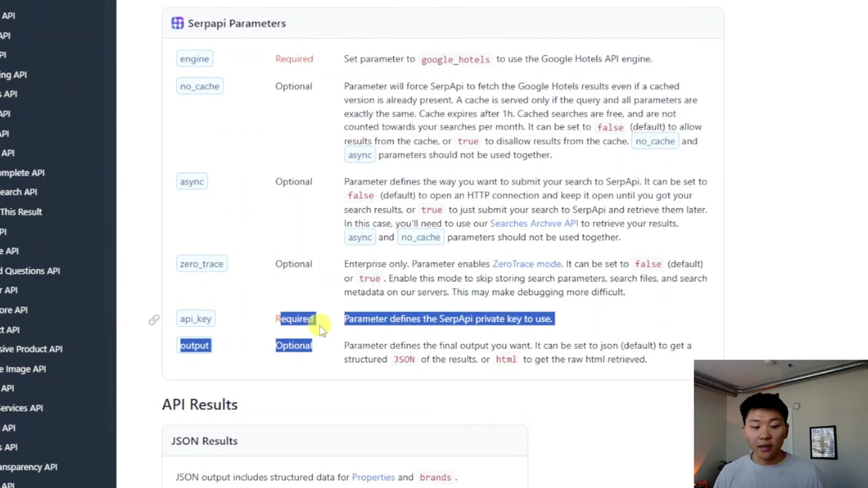Screen dimensions: 868x488
Task: Click 'false' code value in zero_trace description
Action: [648, 264]
